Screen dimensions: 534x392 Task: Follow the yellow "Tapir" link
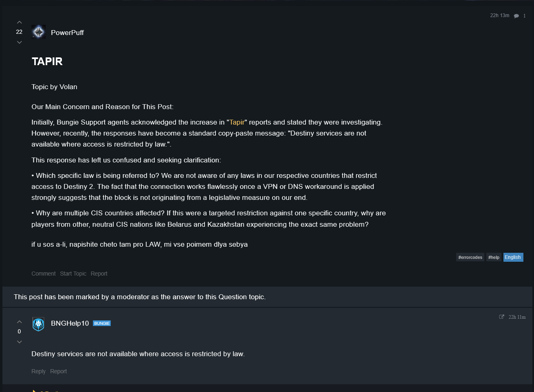pos(237,122)
